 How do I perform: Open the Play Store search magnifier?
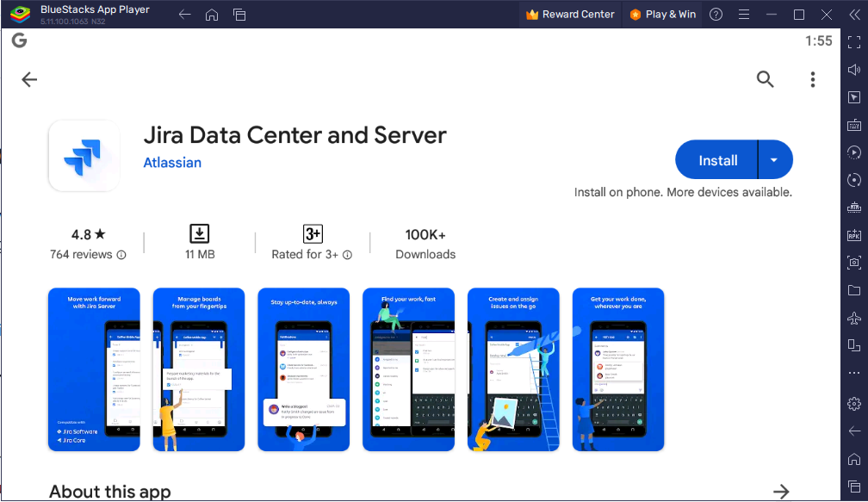(x=765, y=79)
